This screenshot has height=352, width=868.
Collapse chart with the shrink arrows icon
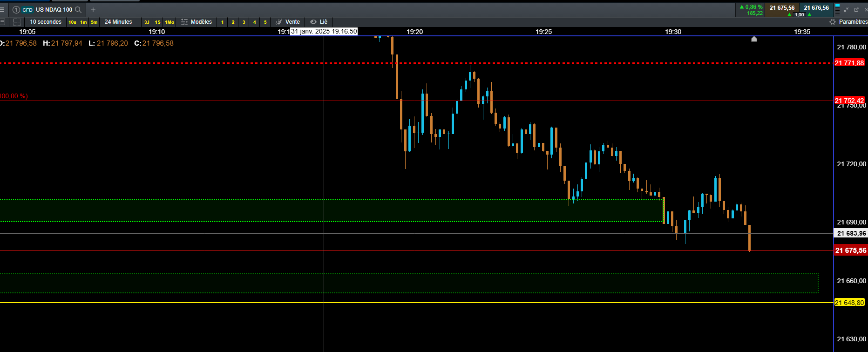(846, 9)
